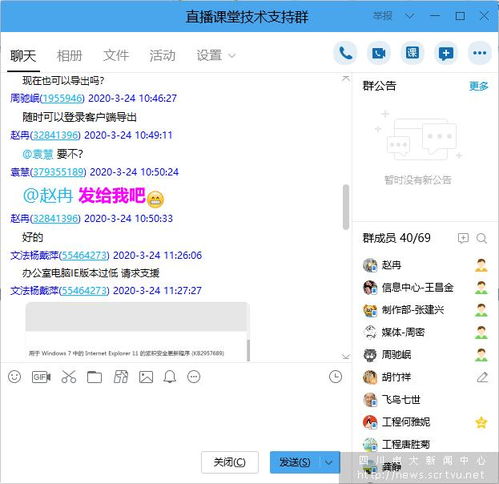The width and height of the screenshot is (499, 484).
Task: Switch to the 活动 tab
Action: point(162,56)
